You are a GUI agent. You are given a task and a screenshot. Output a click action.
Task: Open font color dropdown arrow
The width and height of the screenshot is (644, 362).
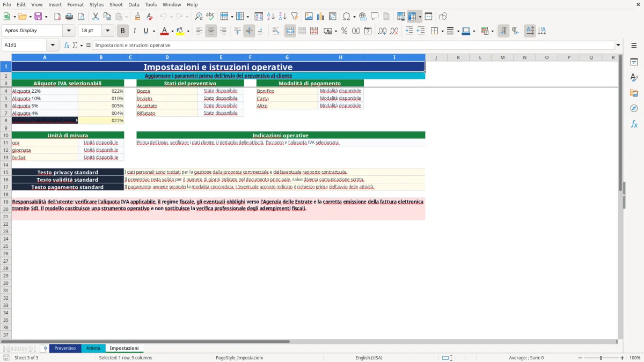[x=172, y=31]
